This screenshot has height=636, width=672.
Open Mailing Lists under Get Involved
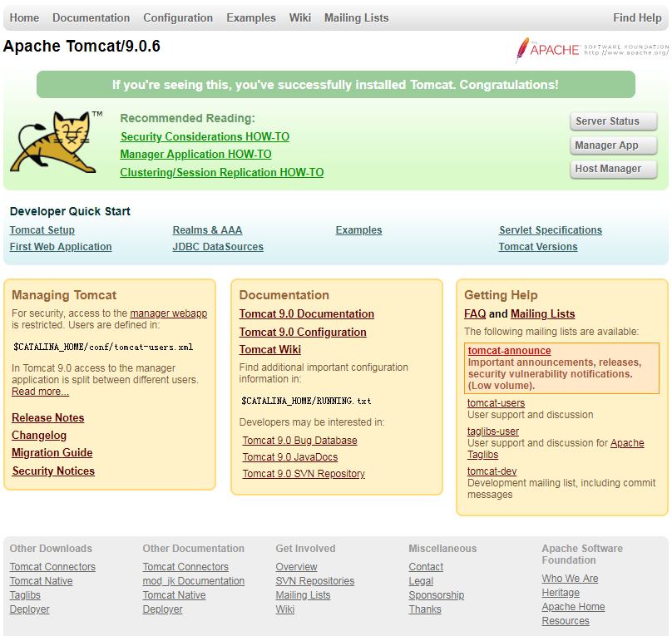click(303, 595)
